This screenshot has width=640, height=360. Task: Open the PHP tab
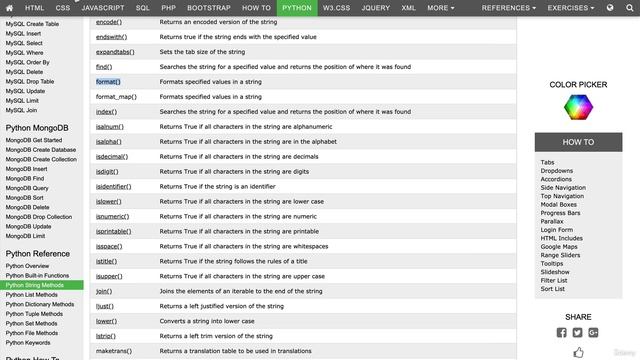click(168, 8)
